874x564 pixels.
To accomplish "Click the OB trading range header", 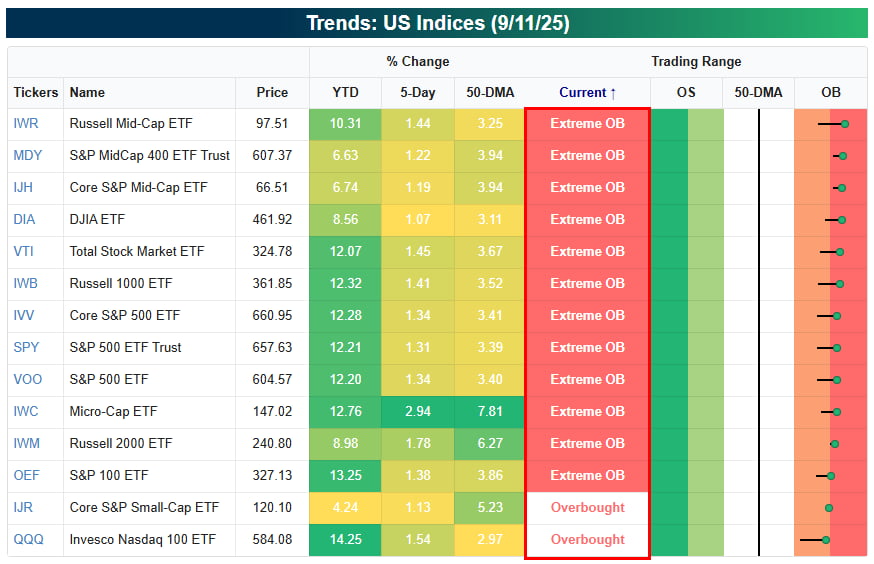I will (831, 93).
